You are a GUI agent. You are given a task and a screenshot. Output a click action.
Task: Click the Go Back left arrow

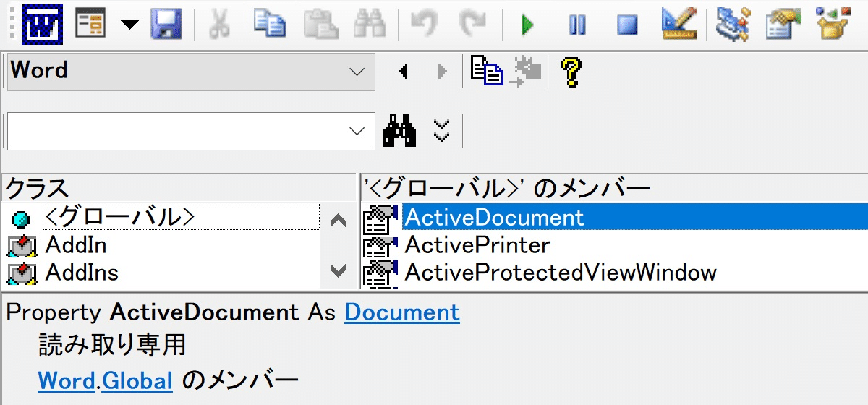click(x=404, y=71)
